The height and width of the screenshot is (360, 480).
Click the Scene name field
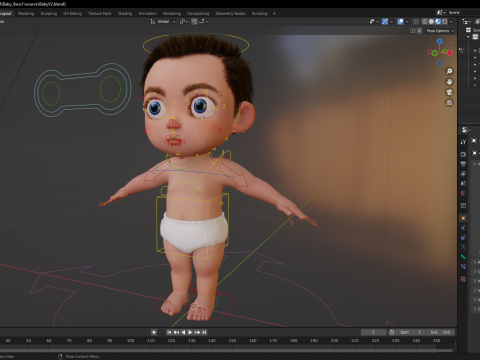tap(463, 12)
